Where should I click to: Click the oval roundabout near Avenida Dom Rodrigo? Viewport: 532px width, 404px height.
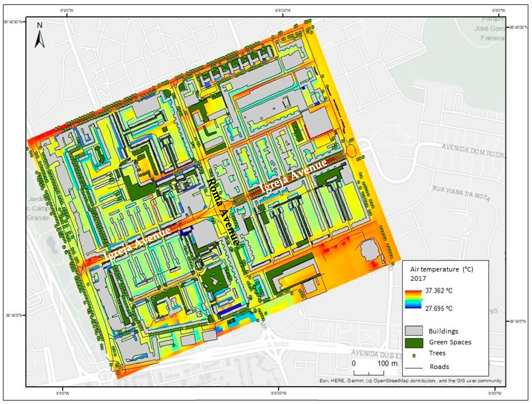click(x=351, y=151)
